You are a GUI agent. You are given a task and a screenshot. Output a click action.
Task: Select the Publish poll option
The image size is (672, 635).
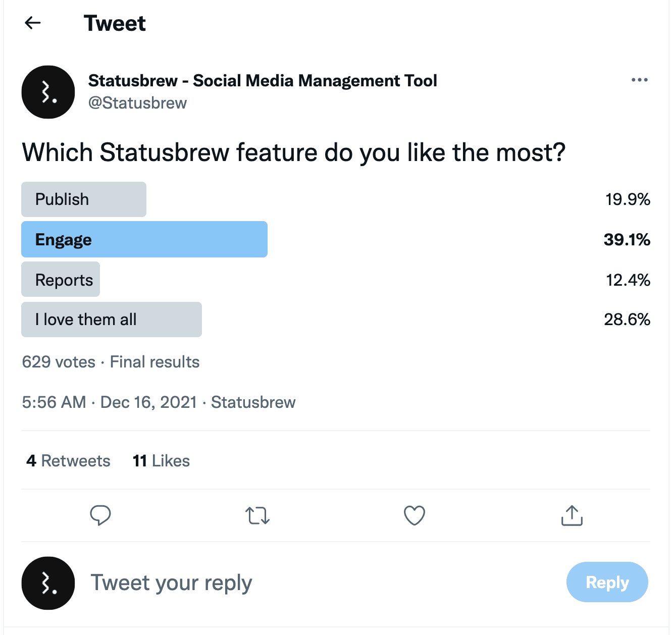coord(84,199)
